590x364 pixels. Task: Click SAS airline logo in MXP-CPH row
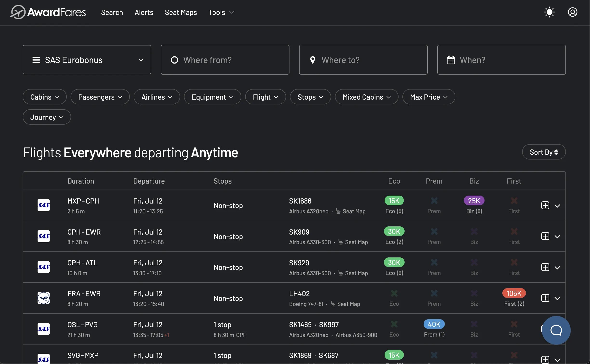pos(44,205)
